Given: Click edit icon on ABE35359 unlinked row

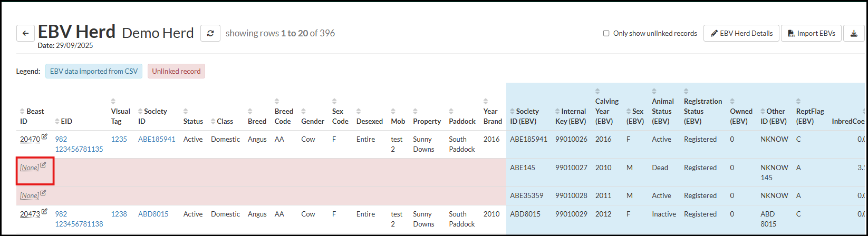Looking at the screenshot, I should (43, 193).
